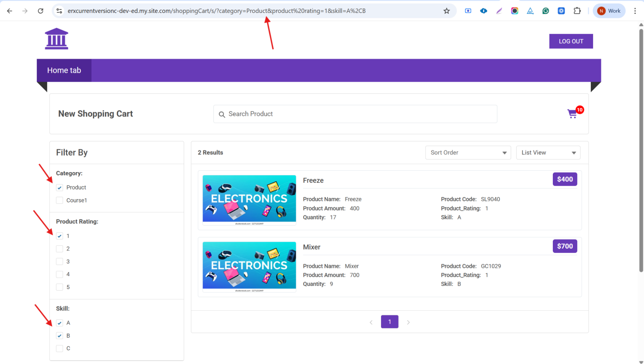644x364 pixels.
Task: Go to next page chevron
Action: click(x=408, y=322)
